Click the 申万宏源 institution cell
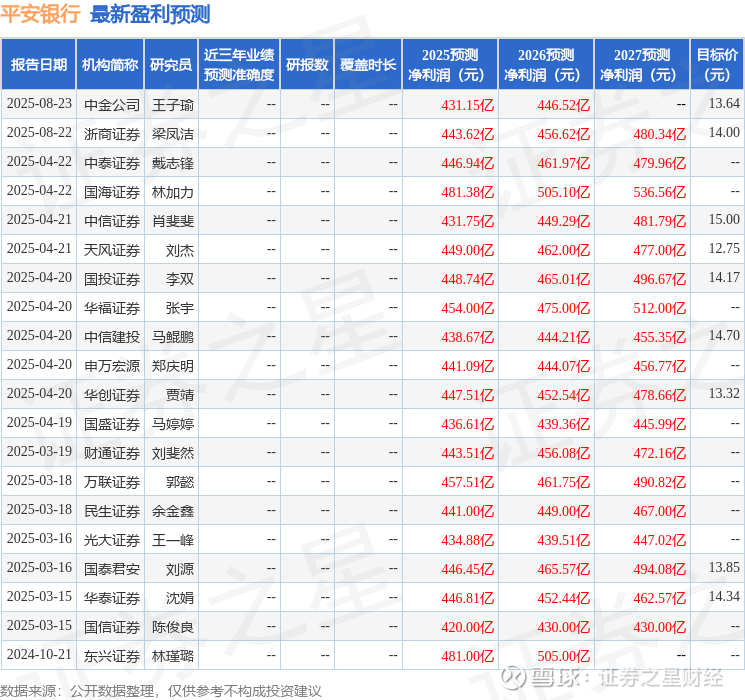This screenshot has width=745, height=700. 112,366
